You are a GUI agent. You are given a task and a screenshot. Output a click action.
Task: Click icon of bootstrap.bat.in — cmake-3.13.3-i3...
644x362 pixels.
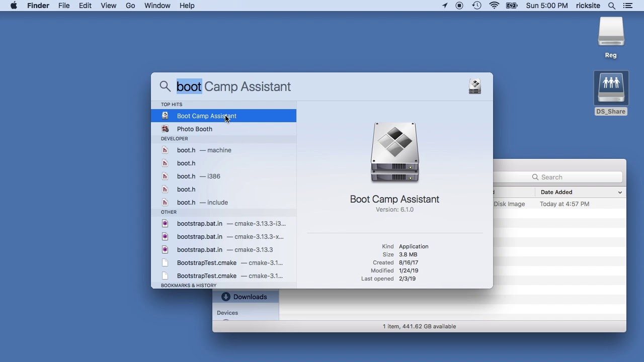(165, 223)
